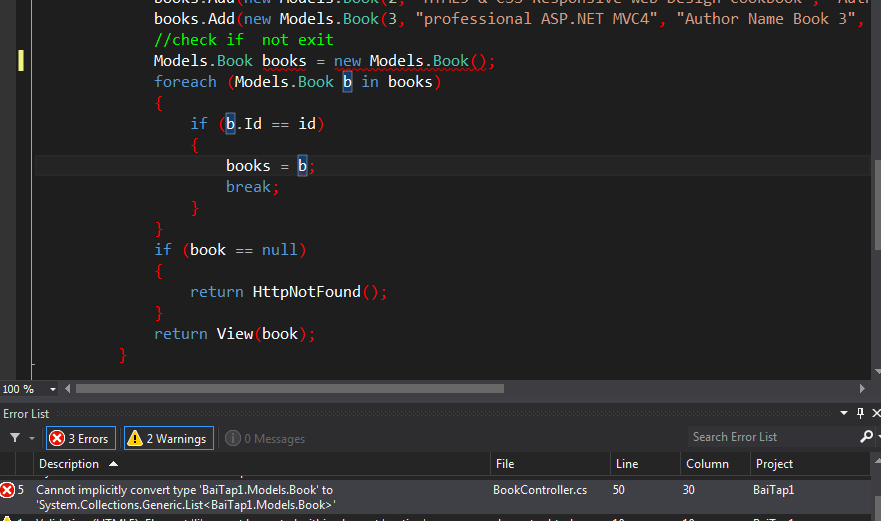Open the editor zoom level 100 % dropdown
This screenshot has width=881, height=521.
point(53,389)
